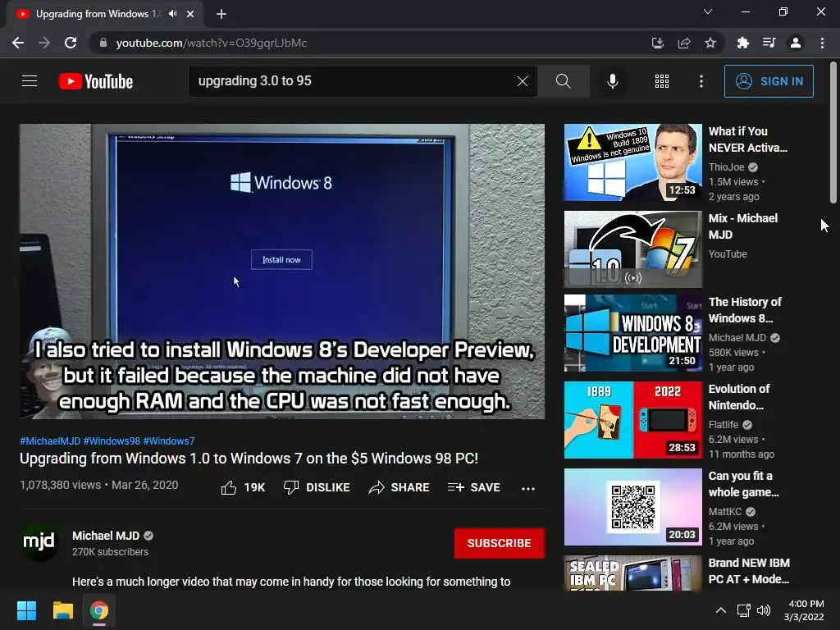
Task: Open Brand NEW IBM PC AT title
Action: pyautogui.click(x=749, y=571)
